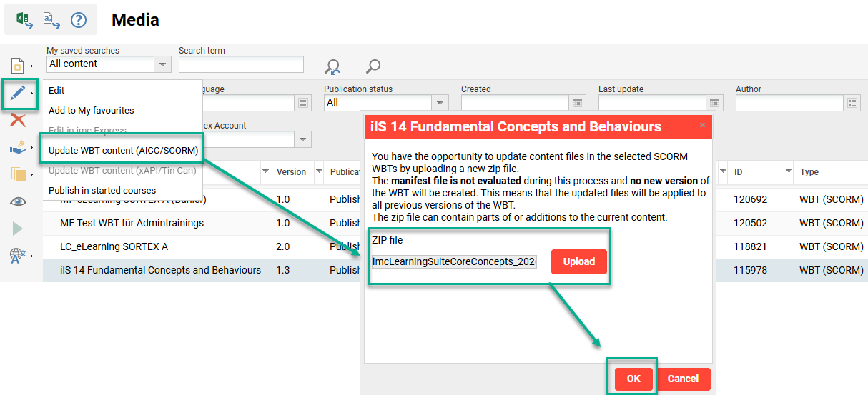This screenshot has height=395, width=868.
Task: Open the Created date calendar picker
Action: click(x=578, y=103)
